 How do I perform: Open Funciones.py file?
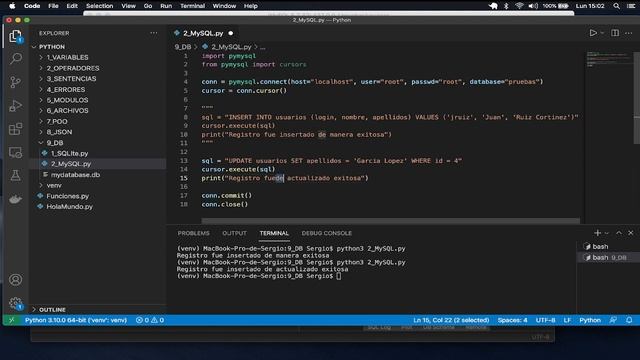(67, 196)
